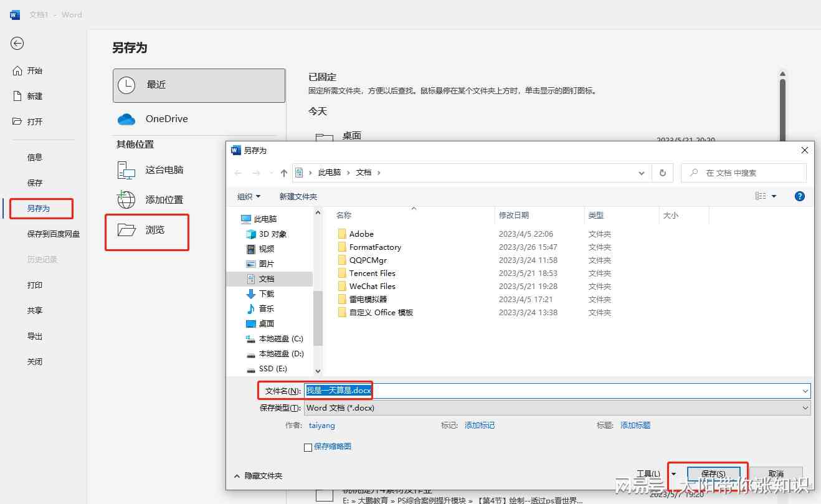Viewport: 821px width, 504px height.
Task: Open the 信息 page
Action: click(35, 158)
